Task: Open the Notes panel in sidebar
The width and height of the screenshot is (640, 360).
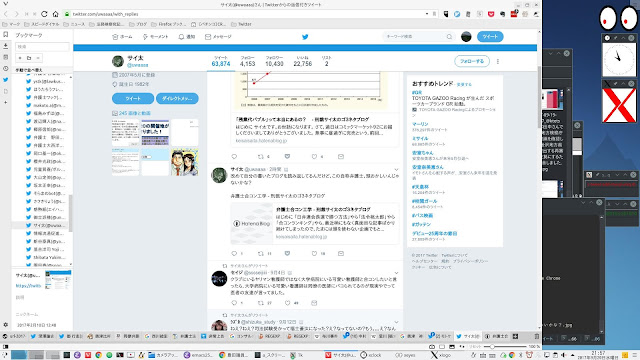Action: (5, 57)
